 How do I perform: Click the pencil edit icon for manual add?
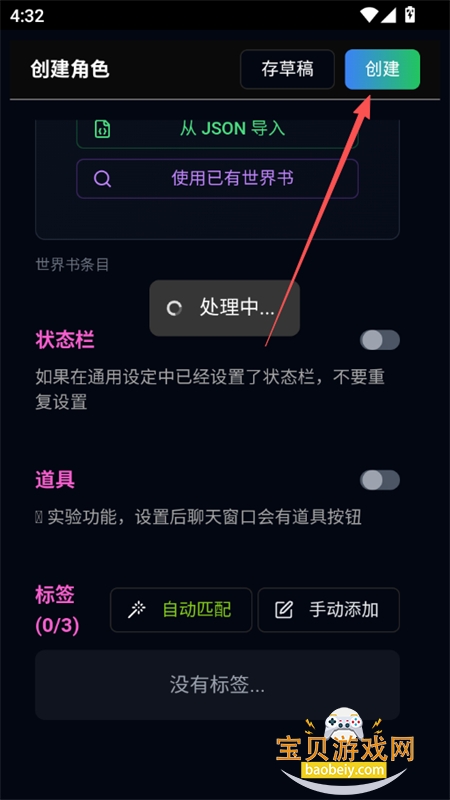tap(284, 610)
